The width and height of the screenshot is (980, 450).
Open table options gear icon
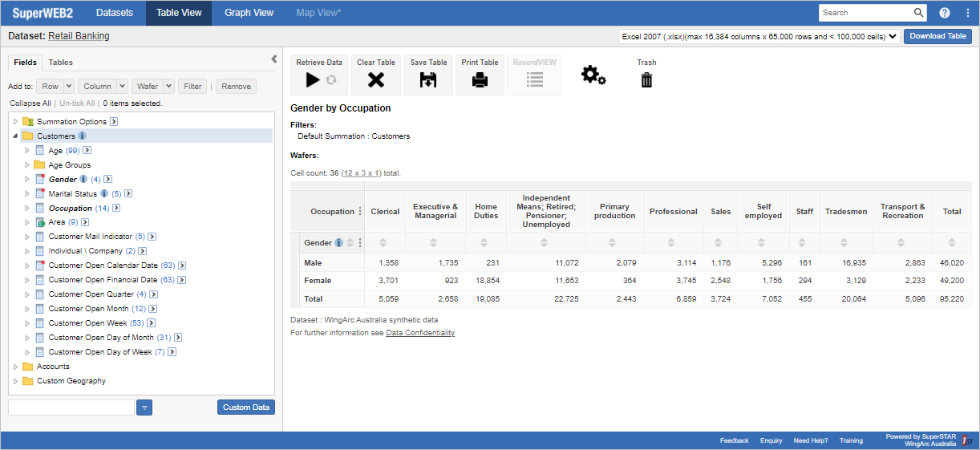593,75
